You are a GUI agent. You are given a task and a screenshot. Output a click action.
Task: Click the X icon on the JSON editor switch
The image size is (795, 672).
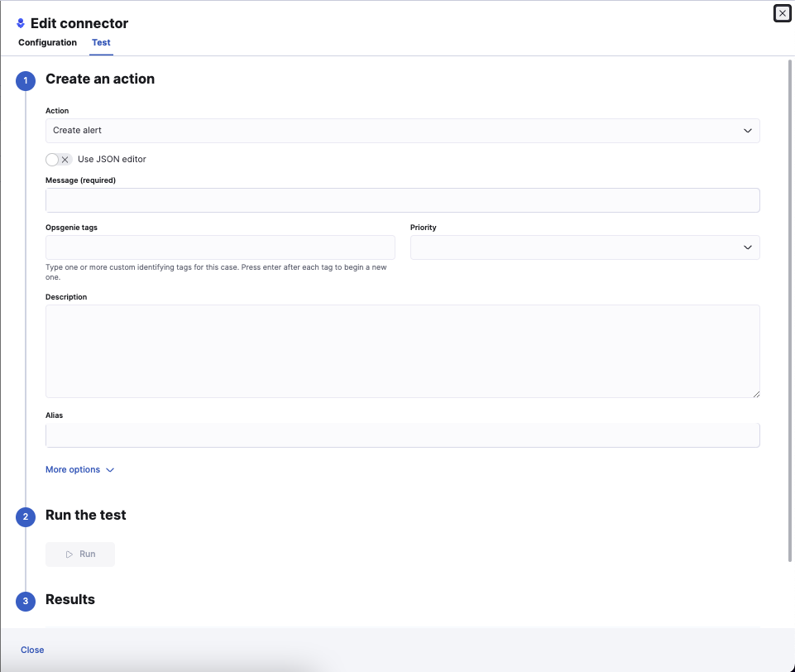(x=64, y=159)
